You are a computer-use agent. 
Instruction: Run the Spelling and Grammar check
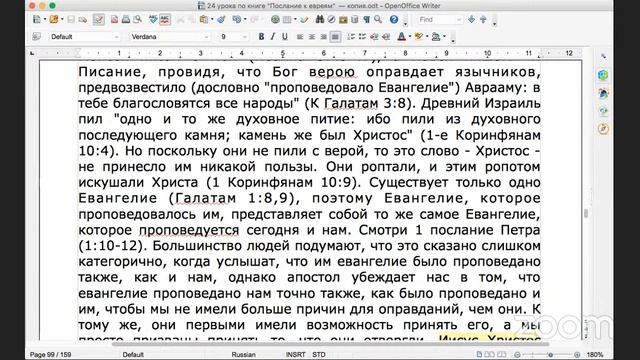point(153,19)
